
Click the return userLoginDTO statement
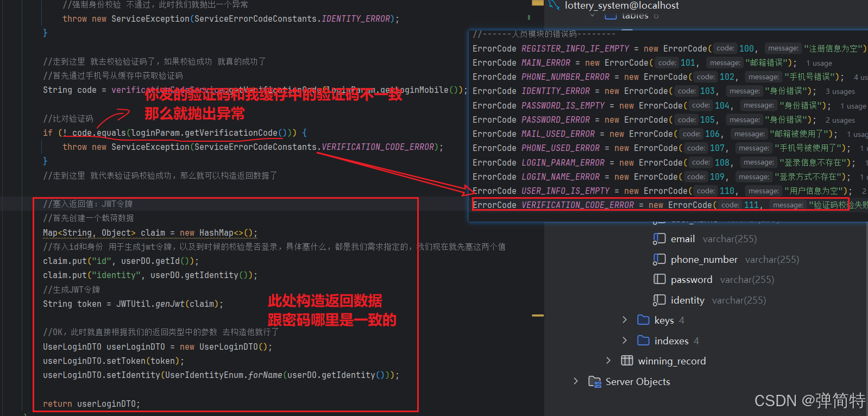(91, 404)
